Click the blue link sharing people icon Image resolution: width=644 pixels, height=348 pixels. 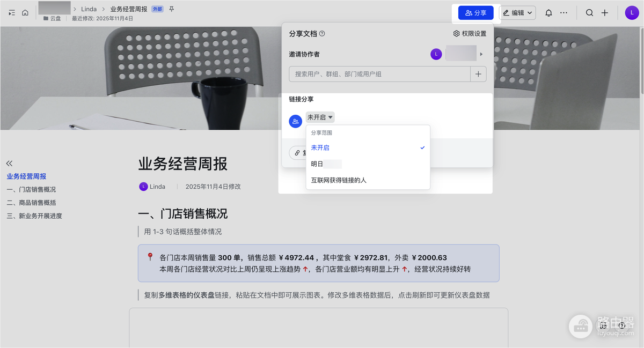point(296,122)
